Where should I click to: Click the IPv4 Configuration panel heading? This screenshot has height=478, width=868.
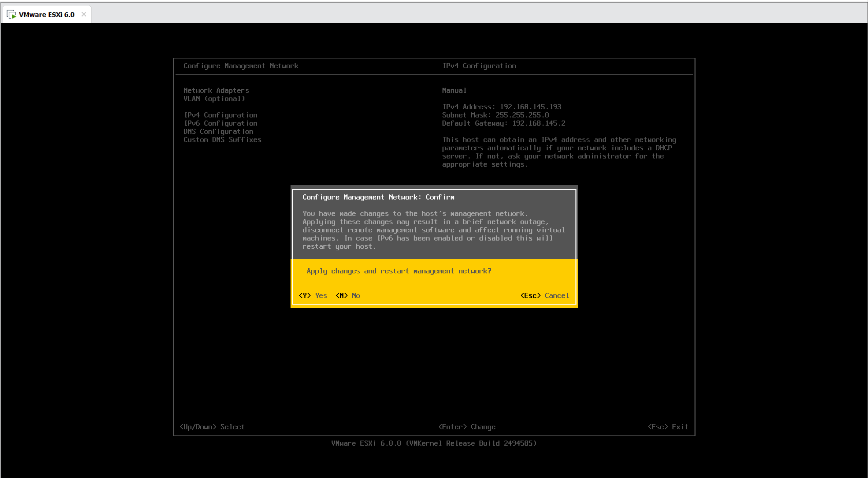tap(479, 66)
